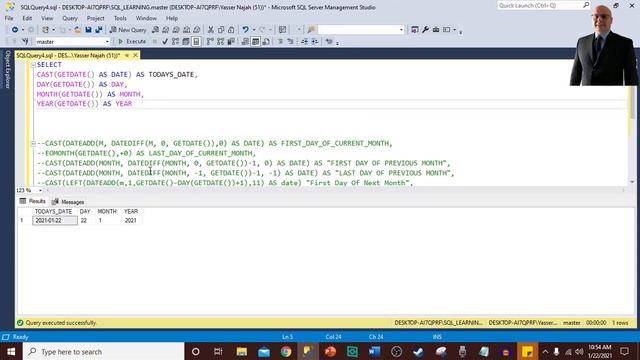Click the Change Connection icon
Image resolution: width=640 pixels, height=360 pixels.
tap(25, 41)
